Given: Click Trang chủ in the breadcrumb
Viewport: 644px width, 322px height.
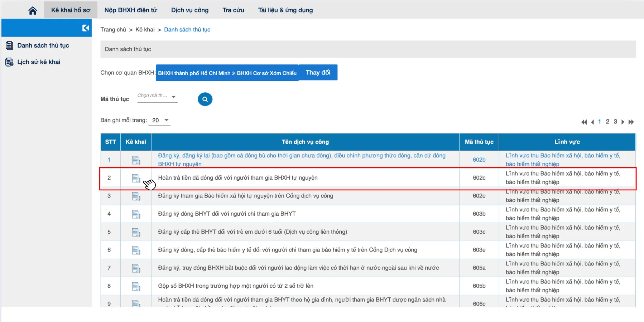Looking at the screenshot, I should pyautogui.click(x=113, y=30).
